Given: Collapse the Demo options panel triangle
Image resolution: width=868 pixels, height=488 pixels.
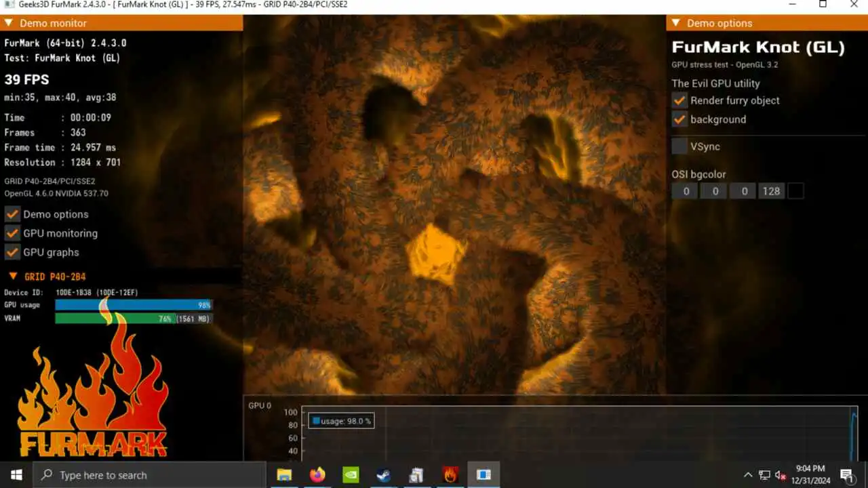Looking at the screenshot, I should (676, 23).
